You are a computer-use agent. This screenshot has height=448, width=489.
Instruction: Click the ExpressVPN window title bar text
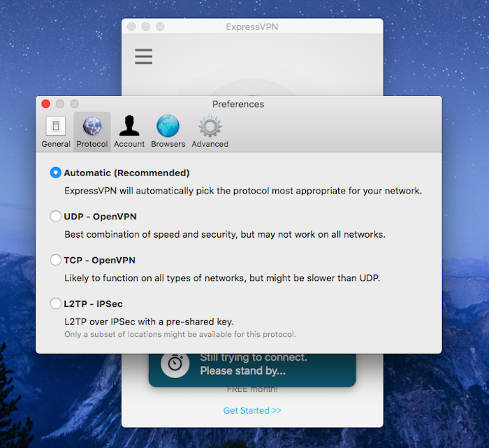tap(252, 27)
